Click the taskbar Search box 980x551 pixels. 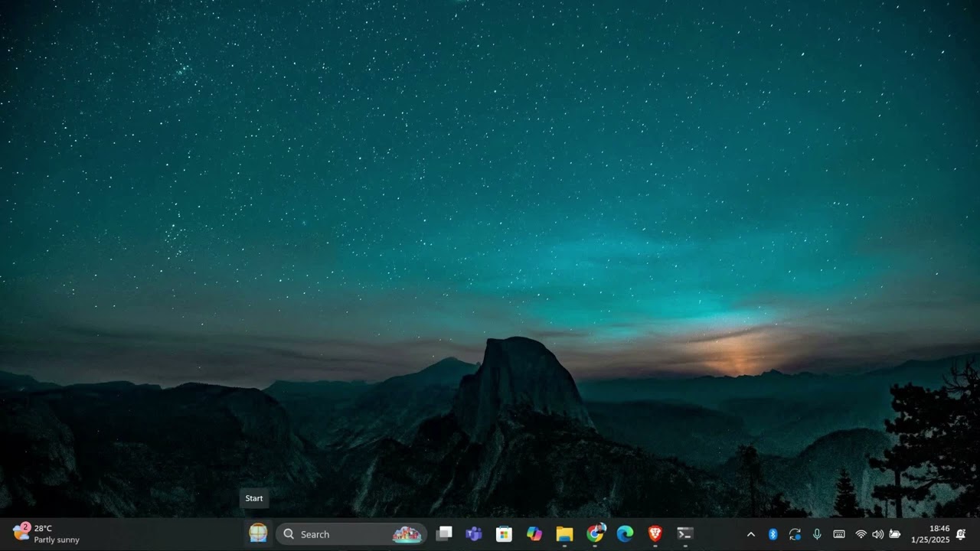(351, 534)
